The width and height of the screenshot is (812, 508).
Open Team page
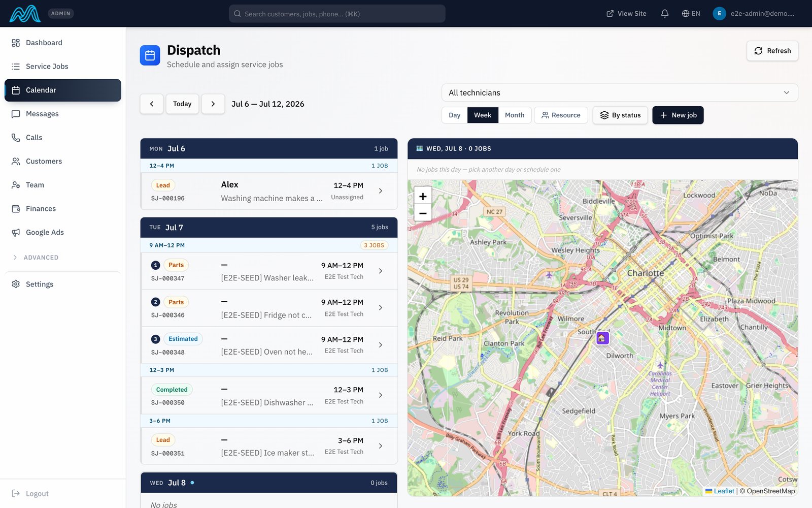63,185
